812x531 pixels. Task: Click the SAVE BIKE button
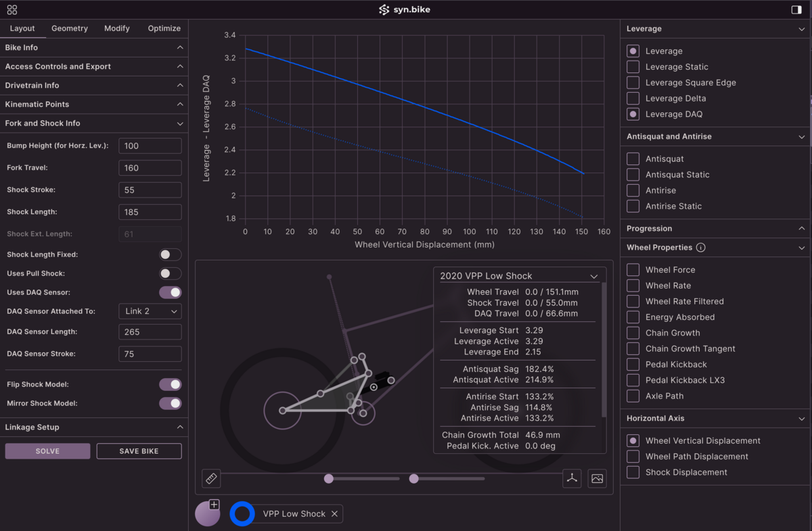(x=139, y=451)
